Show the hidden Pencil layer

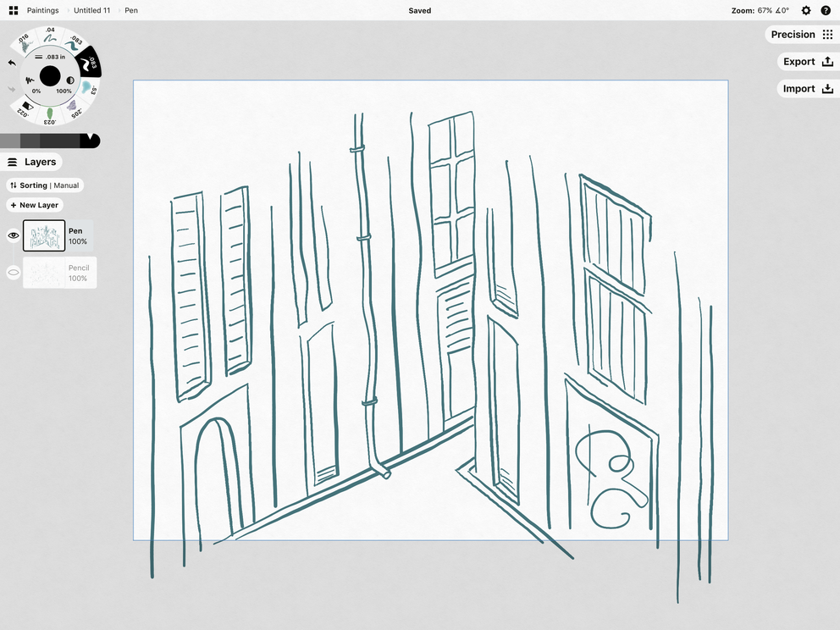[x=12, y=272]
